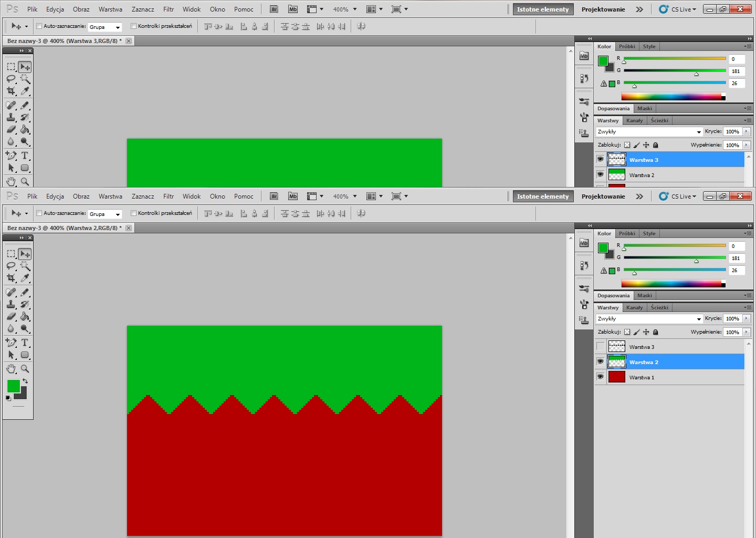Select Type tool in upper Photoshop window

25,156
